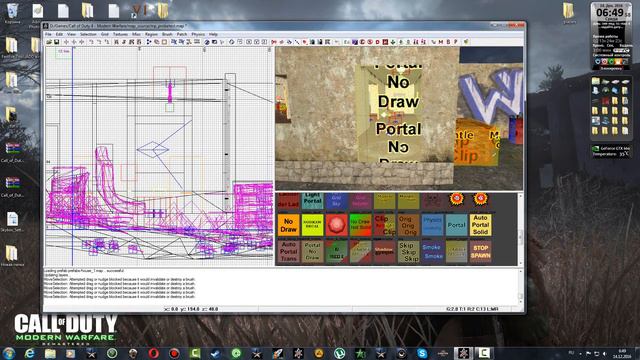This screenshot has height=360, width=640.
Task: Select the Portal blue texture swatch
Action: [456, 225]
